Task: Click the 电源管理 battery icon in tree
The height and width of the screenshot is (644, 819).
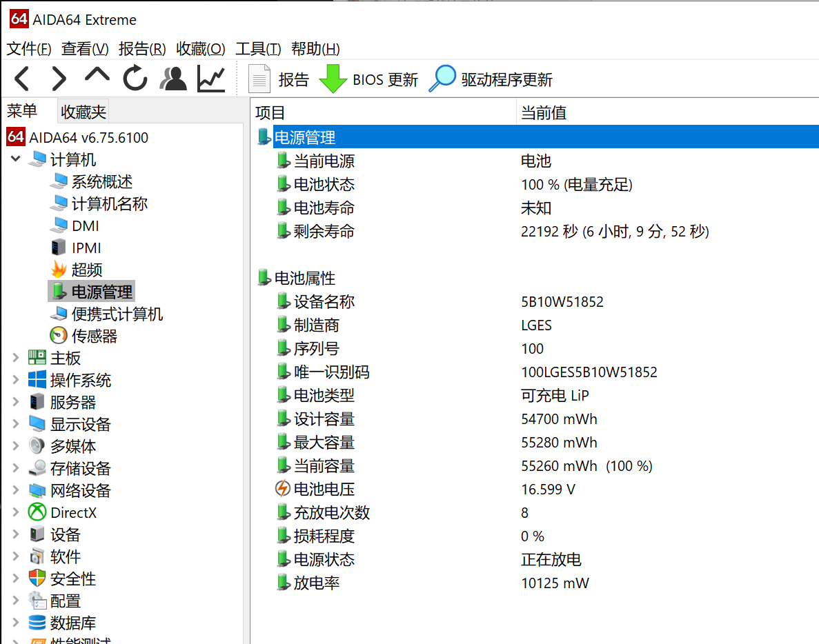Action: coord(59,291)
